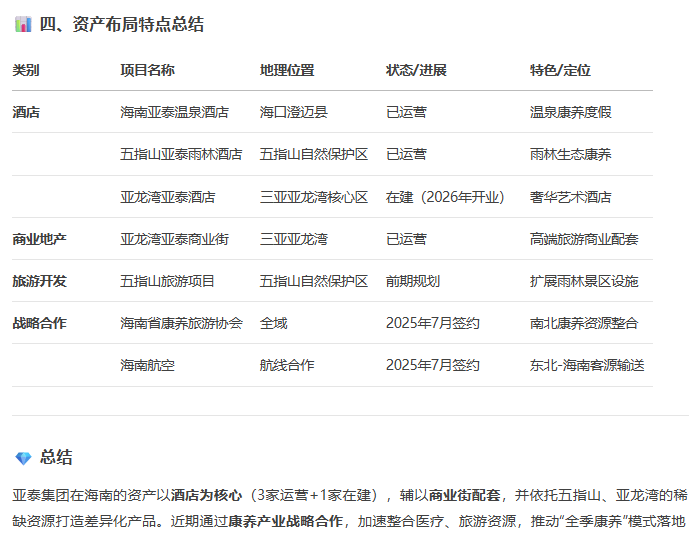The height and width of the screenshot is (535, 694).
Task: Click 2025年7月签约 in 海南航空 row
Action: pyautogui.click(x=432, y=365)
